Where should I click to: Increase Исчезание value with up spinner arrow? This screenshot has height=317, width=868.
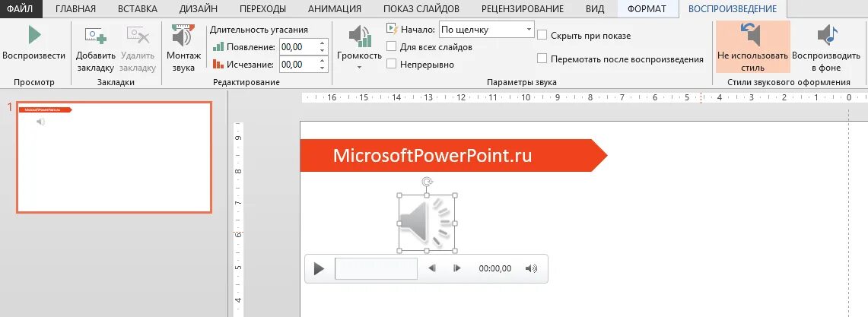click(323, 61)
